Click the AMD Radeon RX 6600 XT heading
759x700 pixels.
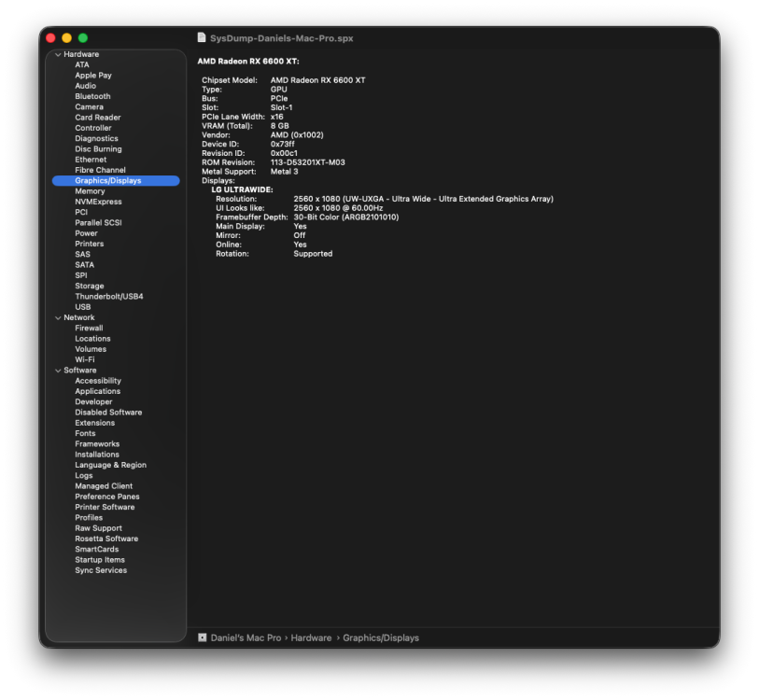coord(248,62)
